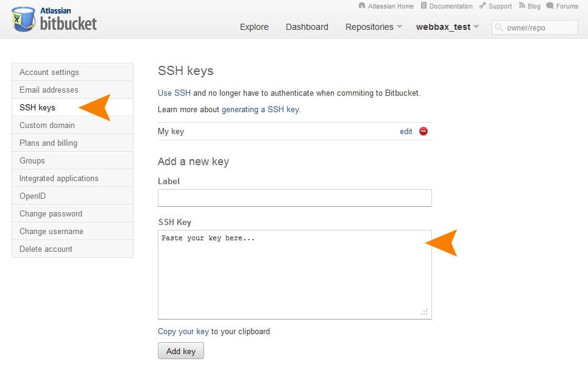Click the Forums speech bubble icon
Screen dimensions: 588x375
(x=550, y=5)
